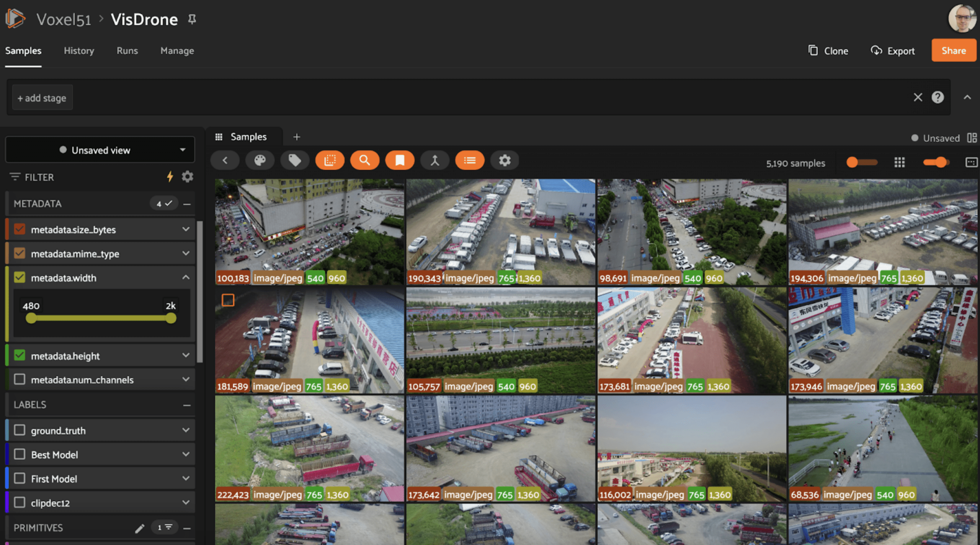The image size is (980, 545).
Task: Uncheck metadata.size_bytes field
Action: 19,229
